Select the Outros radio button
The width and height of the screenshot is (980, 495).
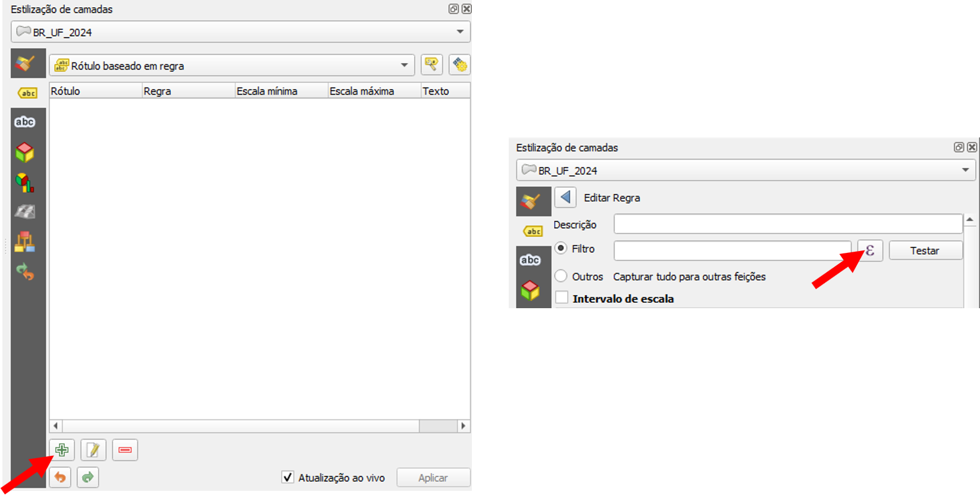click(561, 276)
